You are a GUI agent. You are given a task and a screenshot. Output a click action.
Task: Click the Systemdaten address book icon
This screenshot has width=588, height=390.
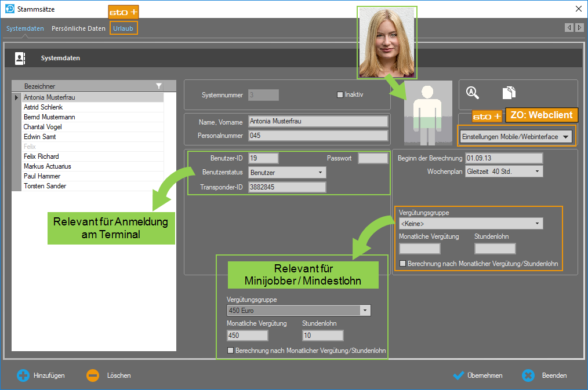tap(20, 58)
